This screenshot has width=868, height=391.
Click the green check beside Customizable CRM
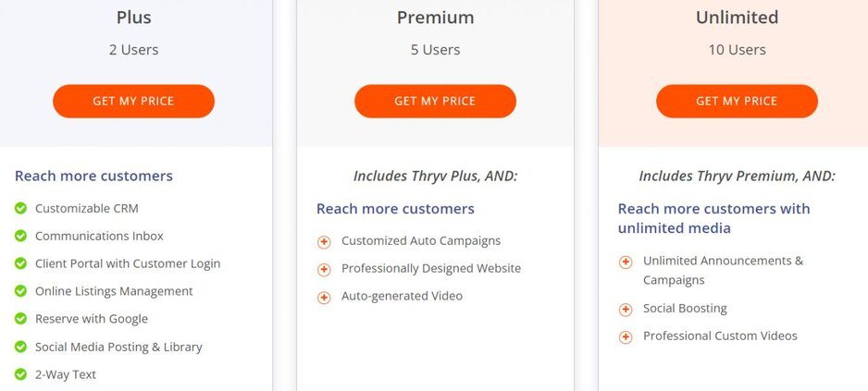(x=20, y=209)
